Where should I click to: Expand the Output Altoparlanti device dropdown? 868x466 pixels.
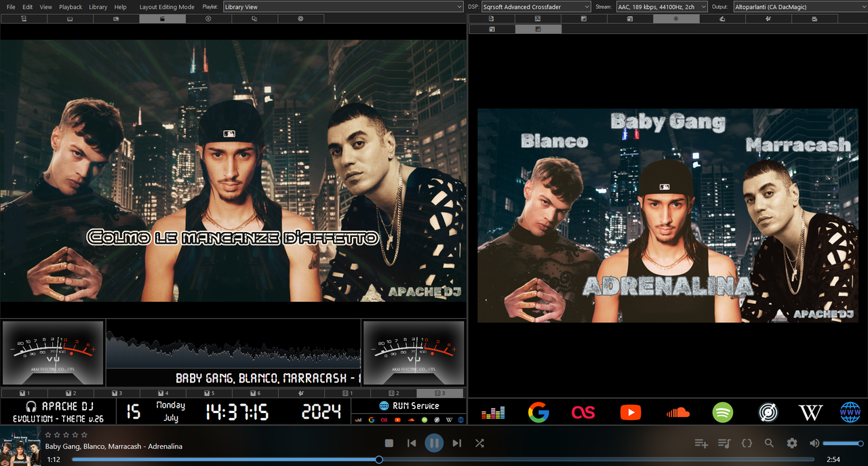pos(800,7)
